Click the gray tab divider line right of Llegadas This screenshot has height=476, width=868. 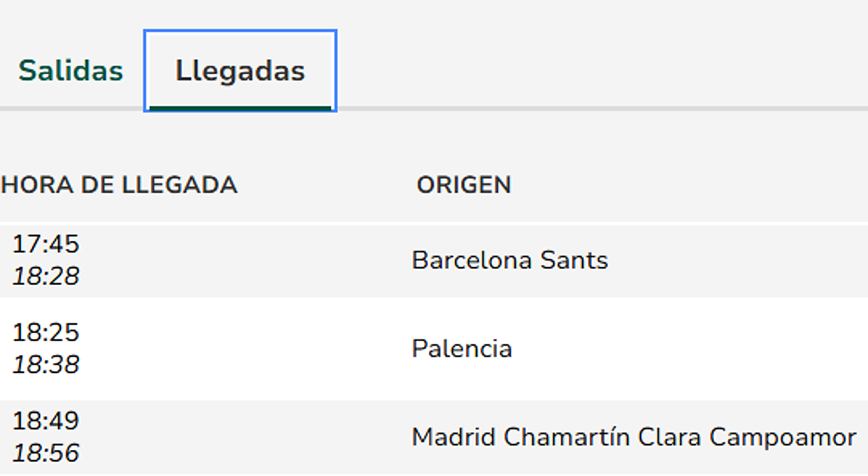[588, 109]
